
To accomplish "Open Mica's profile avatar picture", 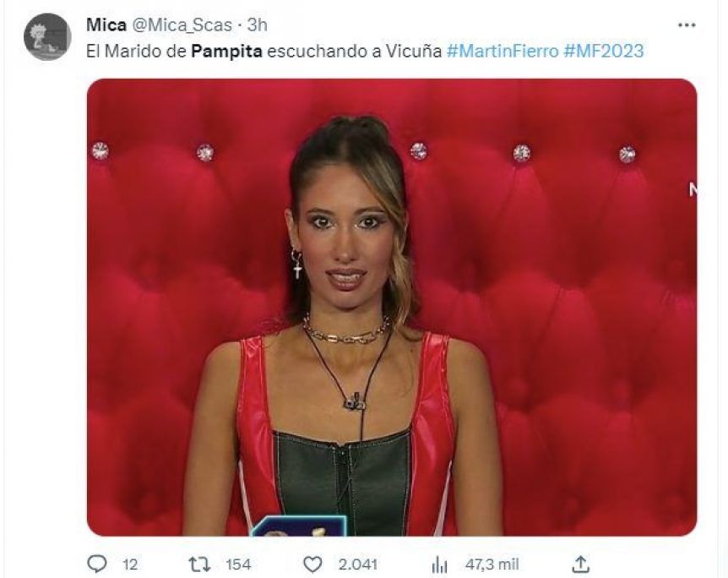I will point(47,36).
